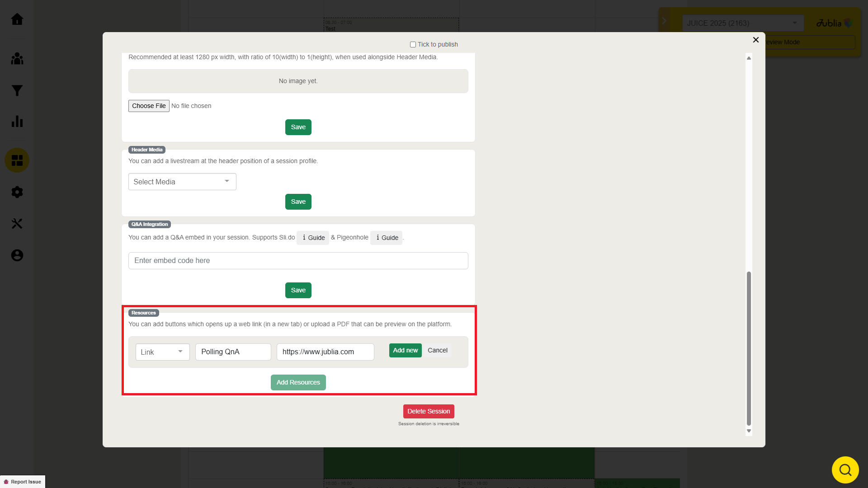The width and height of the screenshot is (868, 488).
Task: Expand the Select Media dropdown
Action: (182, 182)
